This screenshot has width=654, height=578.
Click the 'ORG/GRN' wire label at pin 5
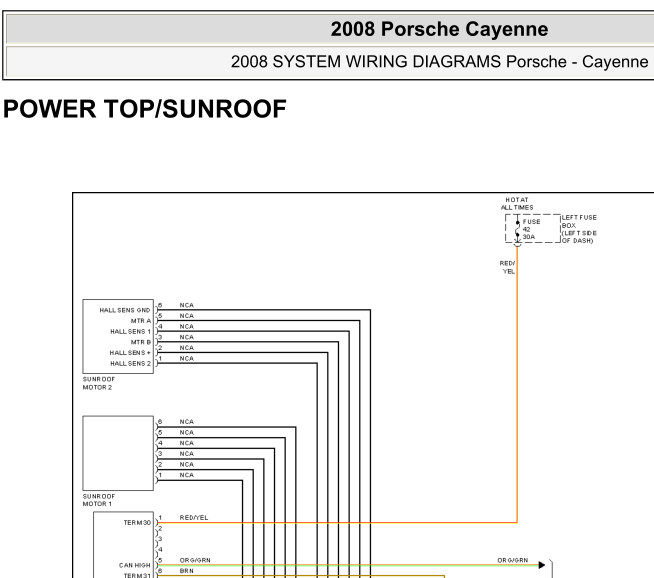point(195,560)
